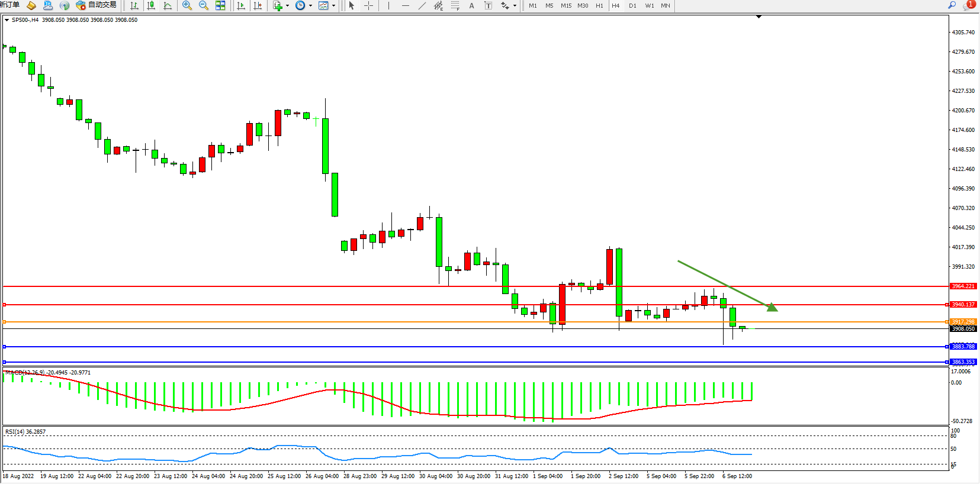Screen dimensions: 980x484
Task: Expand the chart templates dropdown arrow
Action: pyautogui.click(x=333, y=5)
